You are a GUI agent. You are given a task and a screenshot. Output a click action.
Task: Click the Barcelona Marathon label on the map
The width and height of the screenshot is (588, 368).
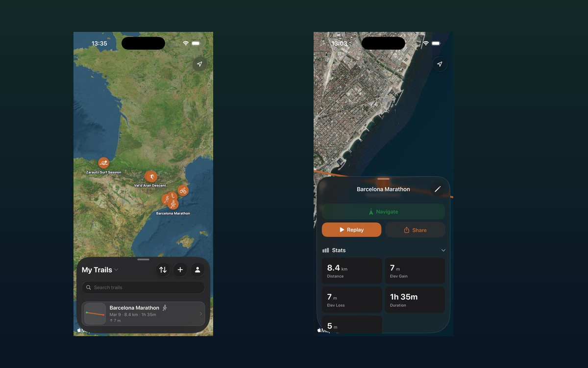tap(173, 213)
